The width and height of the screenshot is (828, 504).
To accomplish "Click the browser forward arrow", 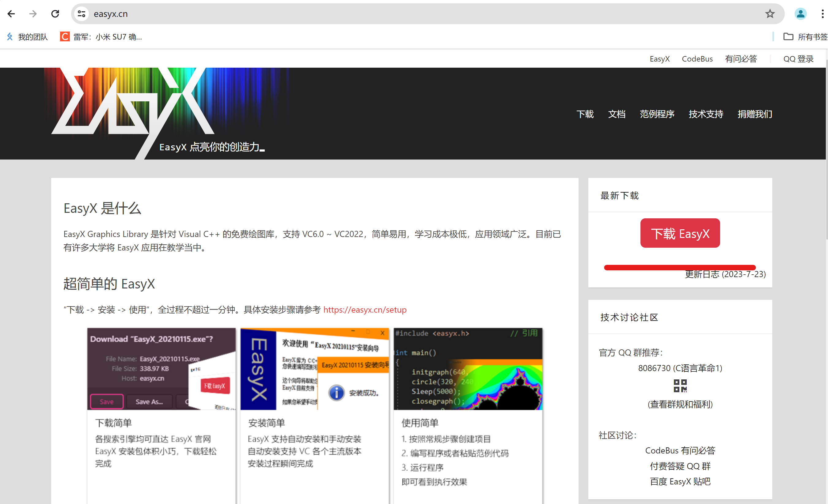I will click(33, 14).
